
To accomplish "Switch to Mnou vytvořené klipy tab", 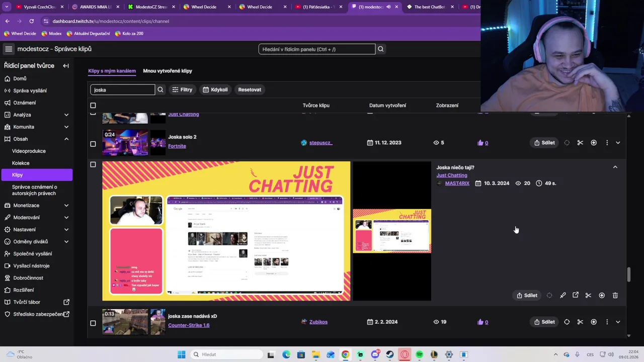I will [x=168, y=71].
